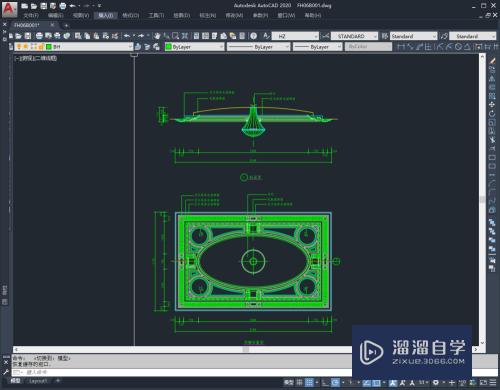This screenshot has width=500, height=390.
Task: Click the horizontal scrollbar thumb below drawing
Action: click(x=246, y=349)
